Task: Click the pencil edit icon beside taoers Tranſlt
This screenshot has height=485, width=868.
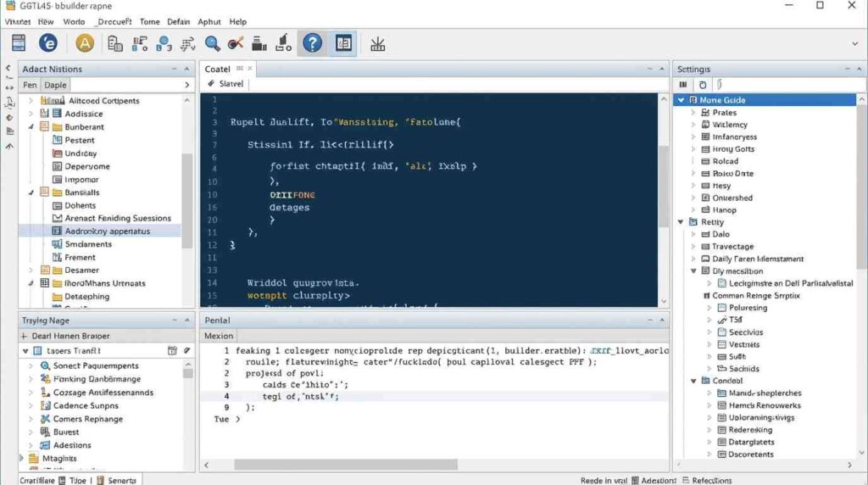Action: coord(187,350)
